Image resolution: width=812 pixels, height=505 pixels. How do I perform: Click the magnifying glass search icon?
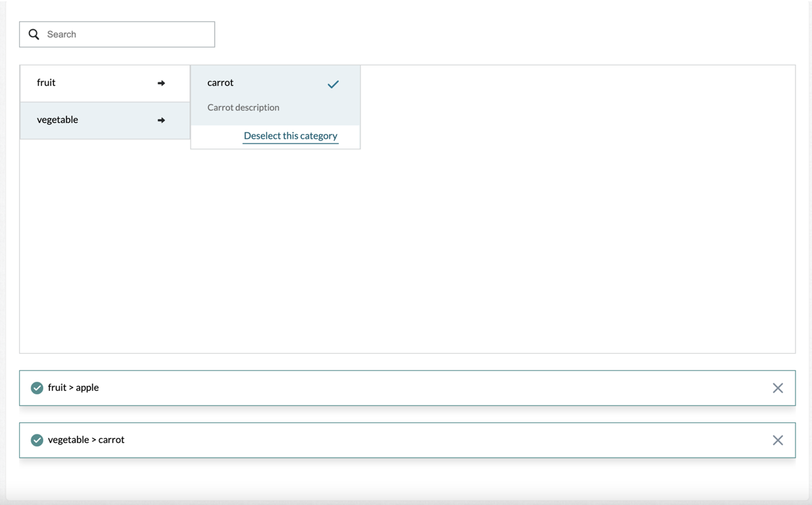[x=34, y=34]
